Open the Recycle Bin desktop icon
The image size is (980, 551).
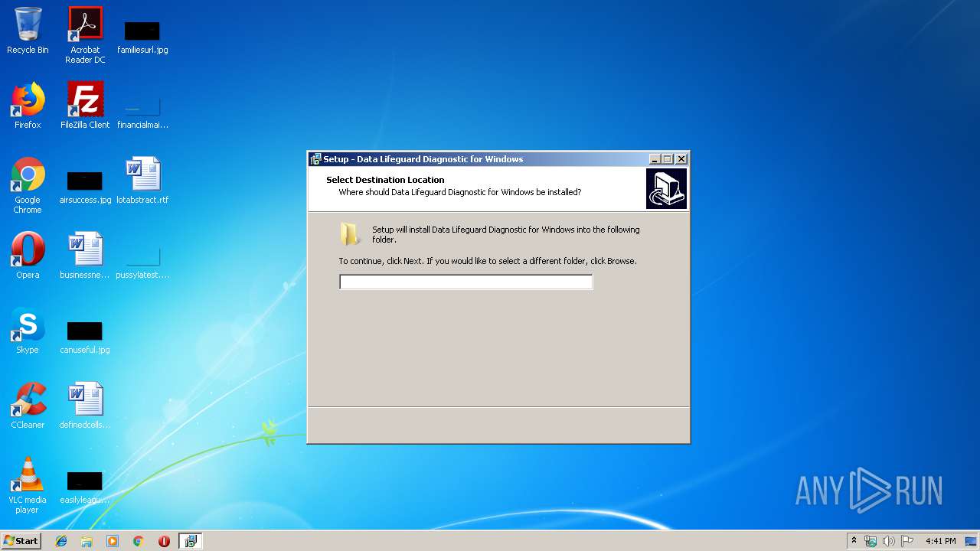28,31
